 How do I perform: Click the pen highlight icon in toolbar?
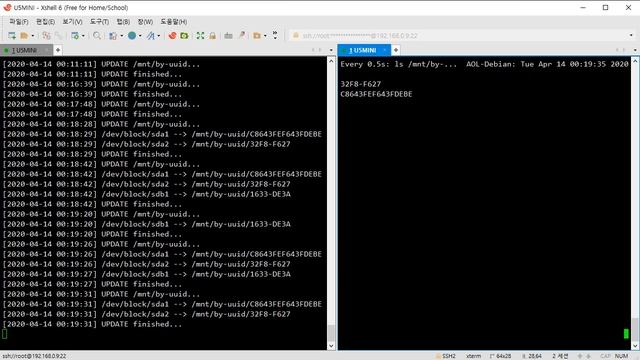pyautogui.click(x=242, y=36)
